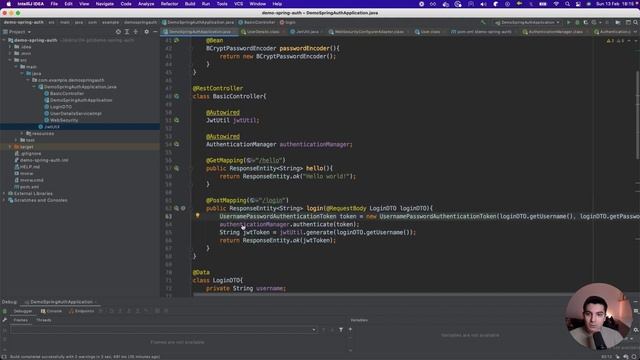Collapse the main folder in project tree
The image size is (640, 360).
pyautogui.click(x=16, y=67)
